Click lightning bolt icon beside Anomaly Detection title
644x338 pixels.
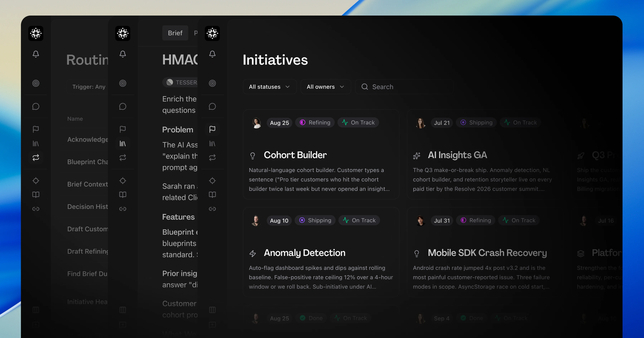pyautogui.click(x=252, y=254)
